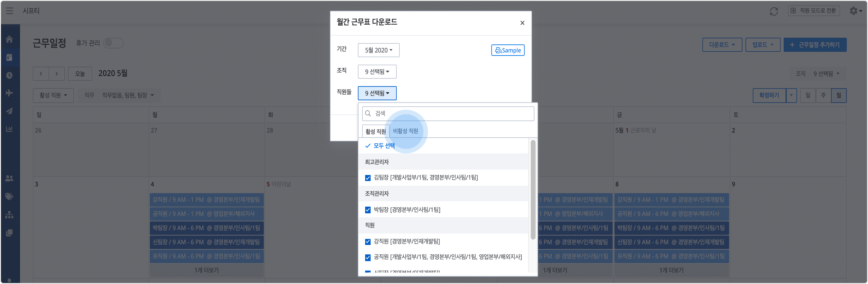Open the 활성 직원 filter dropdown

coord(53,95)
